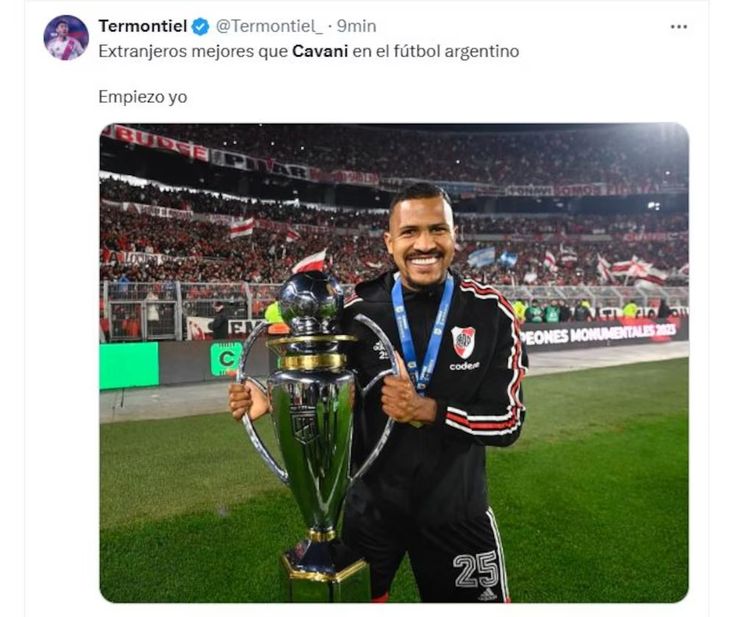
Task: Open the Termontiel display name link
Action: pyautogui.click(x=142, y=26)
